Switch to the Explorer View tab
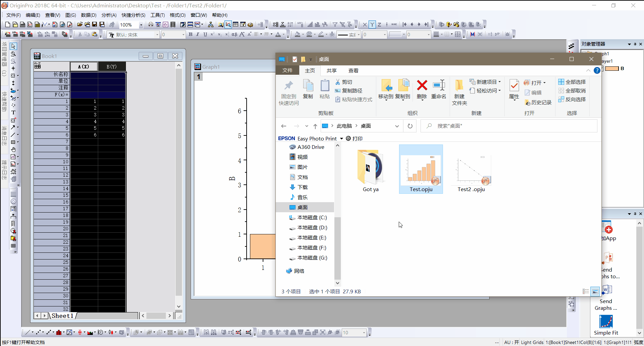This screenshot has height=346, width=644. (353, 70)
